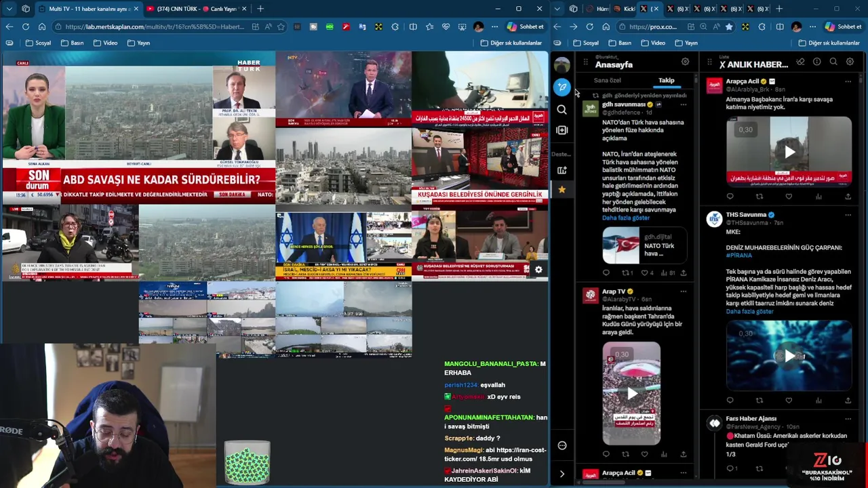Open #PİRANA hashtag link
This screenshot has width=868, height=488.
point(739,256)
